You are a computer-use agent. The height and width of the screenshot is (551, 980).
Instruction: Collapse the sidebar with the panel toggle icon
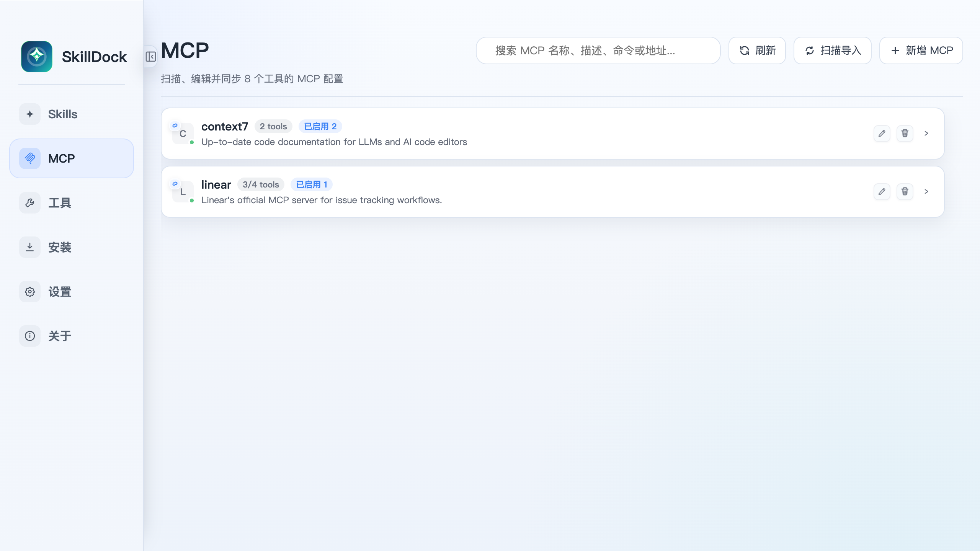(x=150, y=57)
